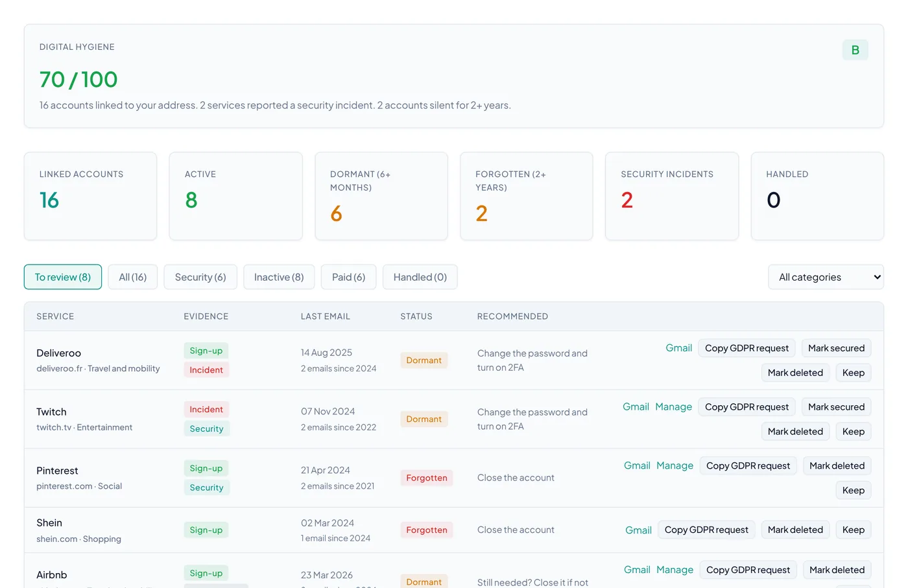Mark Twitch account as deleted
This screenshot has width=908, height=588.
pyautogui.click(x=795, y=432)
